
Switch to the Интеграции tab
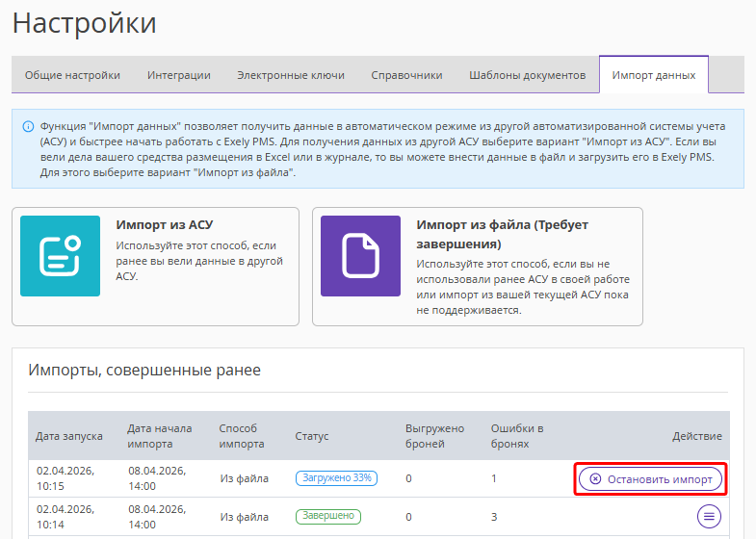179,75
